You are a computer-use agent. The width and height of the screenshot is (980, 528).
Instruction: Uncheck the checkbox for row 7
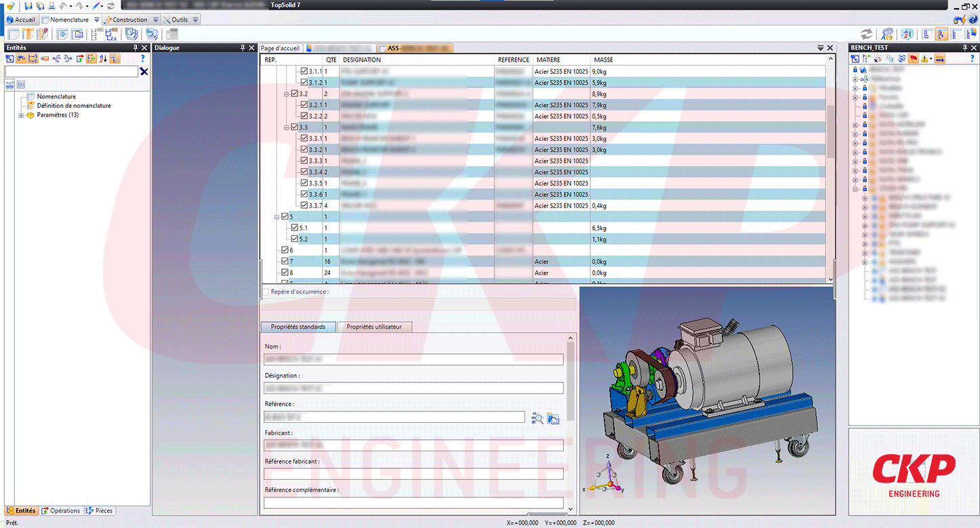(x=285, y=262)
